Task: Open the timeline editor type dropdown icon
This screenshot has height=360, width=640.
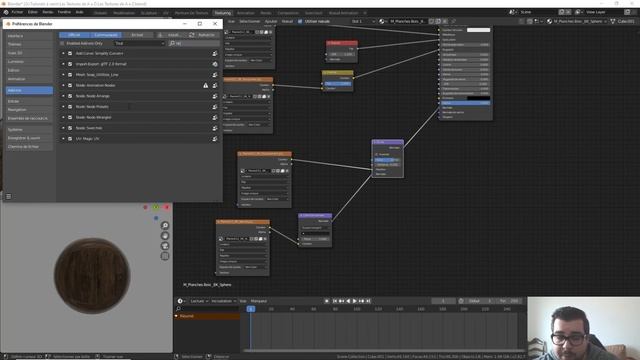Action: pyautogui.click(x=181, y=301)
